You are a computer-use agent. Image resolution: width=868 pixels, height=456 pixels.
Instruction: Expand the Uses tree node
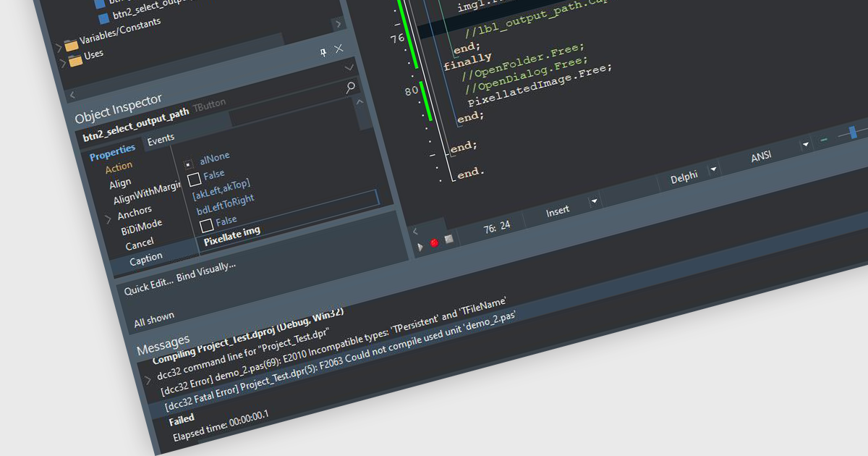pos(63,63)
